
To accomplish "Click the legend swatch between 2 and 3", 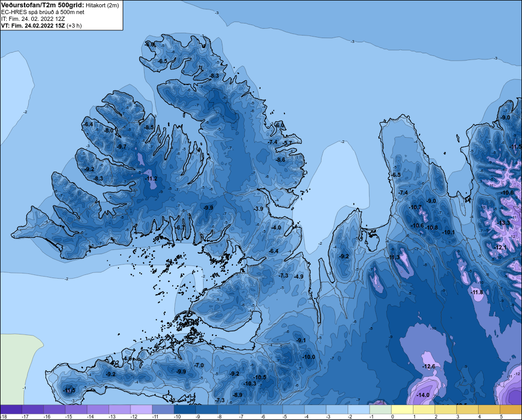I will click(x=446, y=410).
